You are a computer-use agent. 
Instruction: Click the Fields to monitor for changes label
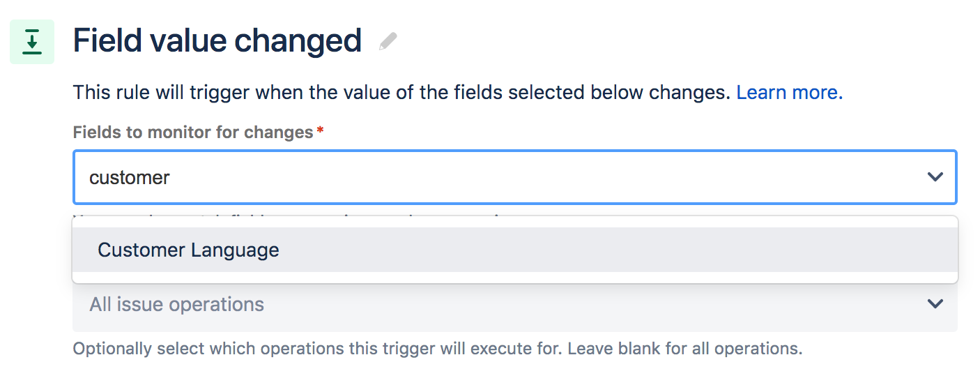tap(193, 132)
